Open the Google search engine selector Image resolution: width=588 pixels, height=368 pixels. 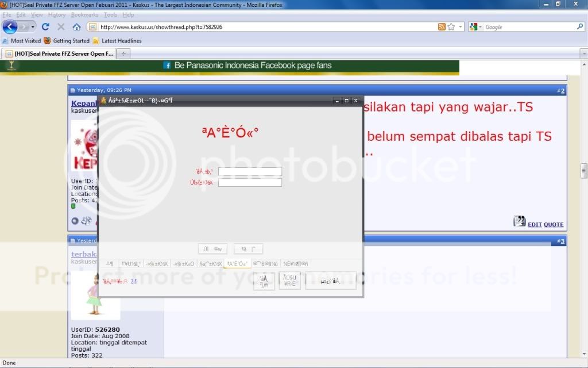tap(475, 27)
